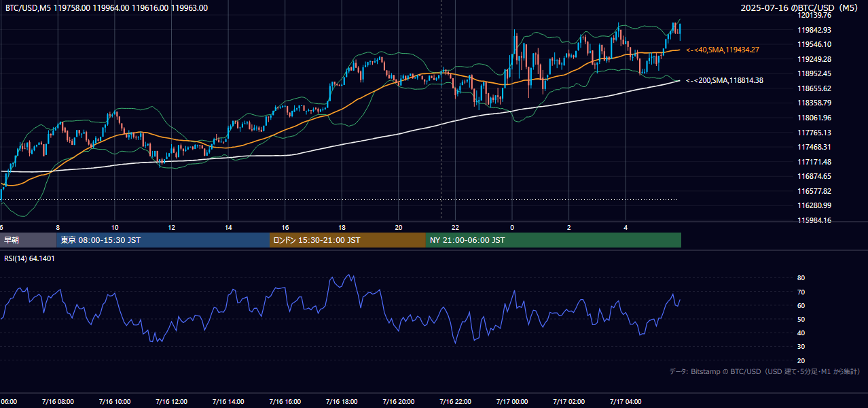Click the ロンドン 15:30-21:00 JST session bar
This screenshot has width=868, height=408.
click(348, 240)
